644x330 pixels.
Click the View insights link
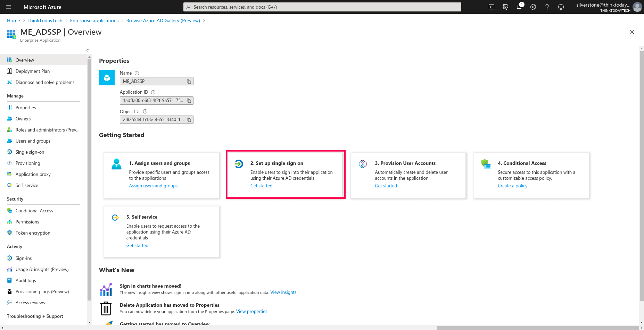[283, 293]
